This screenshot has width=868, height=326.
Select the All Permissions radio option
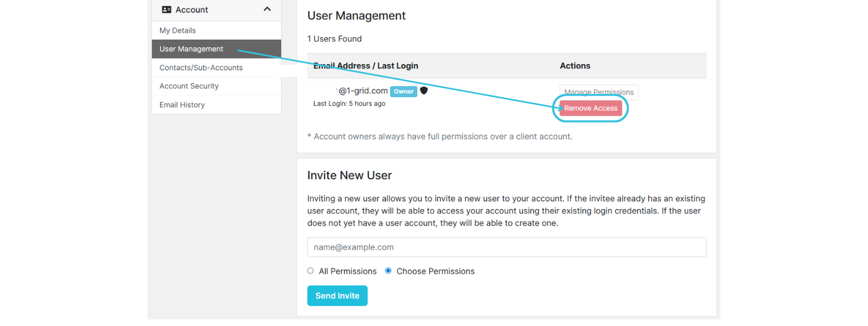(310, 271)
